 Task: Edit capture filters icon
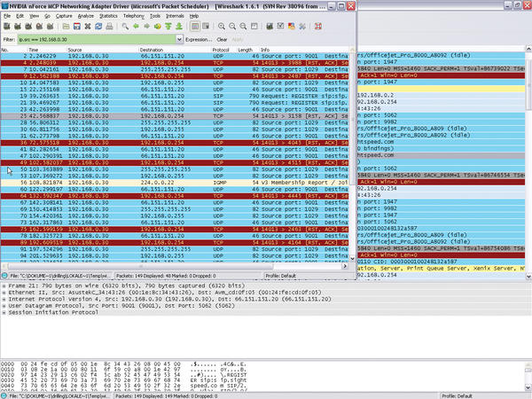270,26
